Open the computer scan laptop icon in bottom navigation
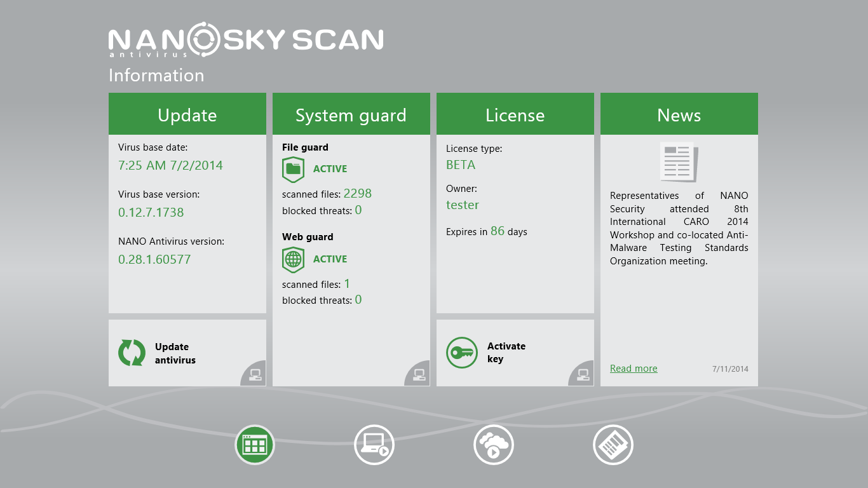This screenshot has height=488, width=868. (374, 445)
